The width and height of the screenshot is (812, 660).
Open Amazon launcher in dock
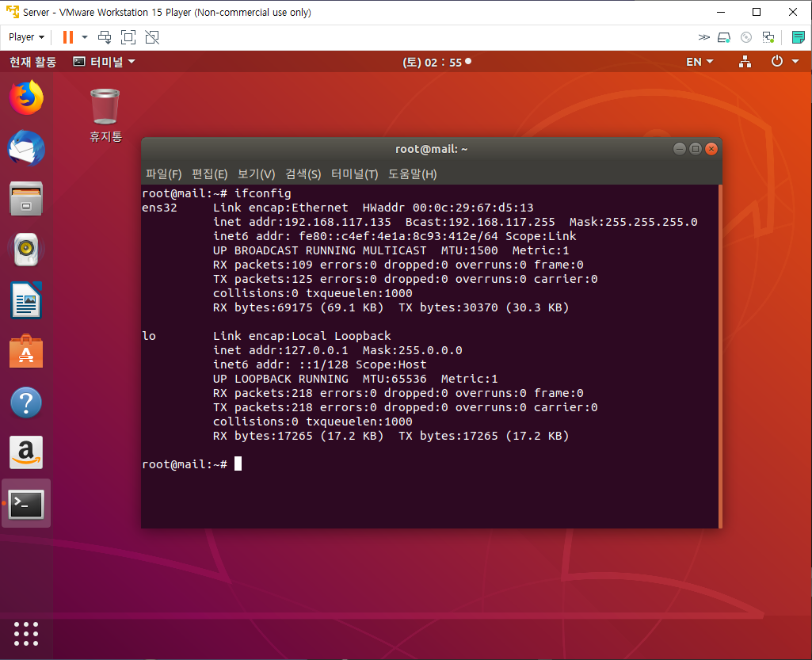pos(26,452)
